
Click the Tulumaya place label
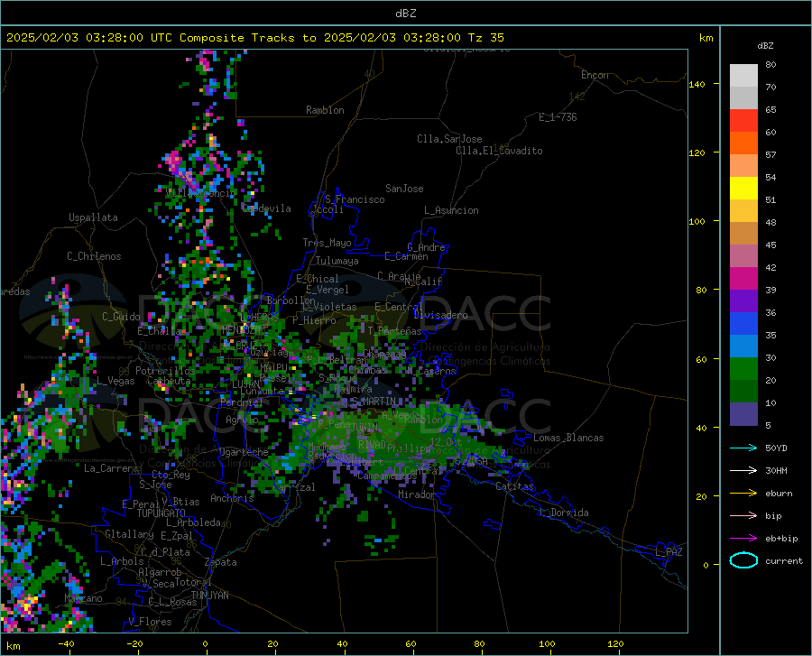tap(337, 261)
